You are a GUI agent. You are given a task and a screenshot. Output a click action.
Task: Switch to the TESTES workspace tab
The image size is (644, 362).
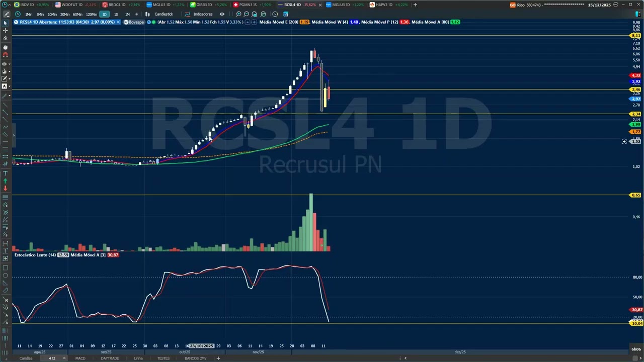(x=164, y=358)
